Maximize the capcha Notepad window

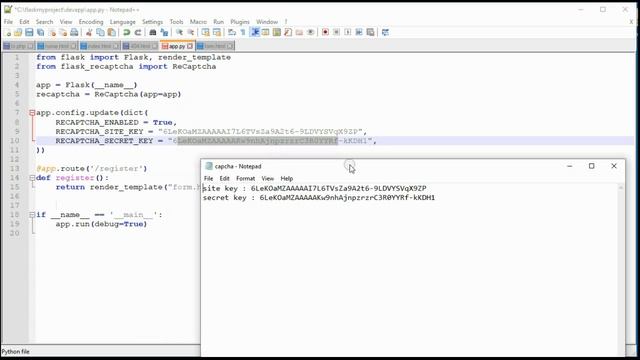pyautogui.click(x=592, y=166)
